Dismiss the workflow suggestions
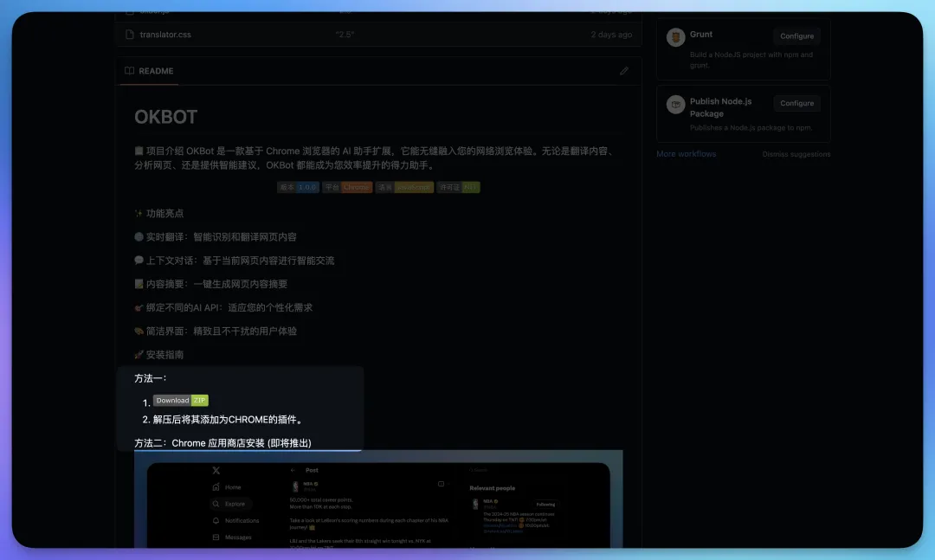Image resolution: width=935 pixels, height=560 pixels. click(x=796, y=154)
